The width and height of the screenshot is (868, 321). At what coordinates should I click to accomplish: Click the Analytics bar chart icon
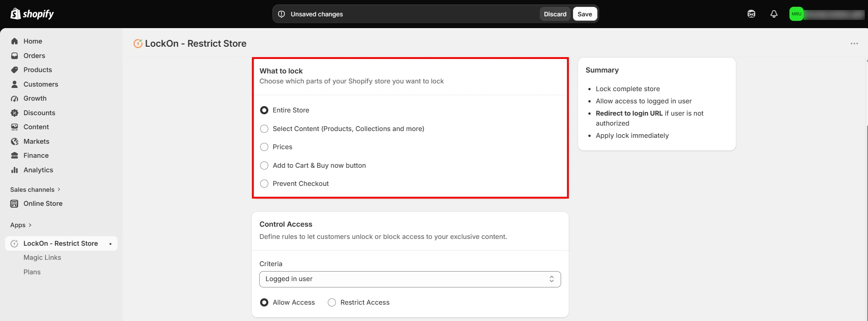[15, 170]
